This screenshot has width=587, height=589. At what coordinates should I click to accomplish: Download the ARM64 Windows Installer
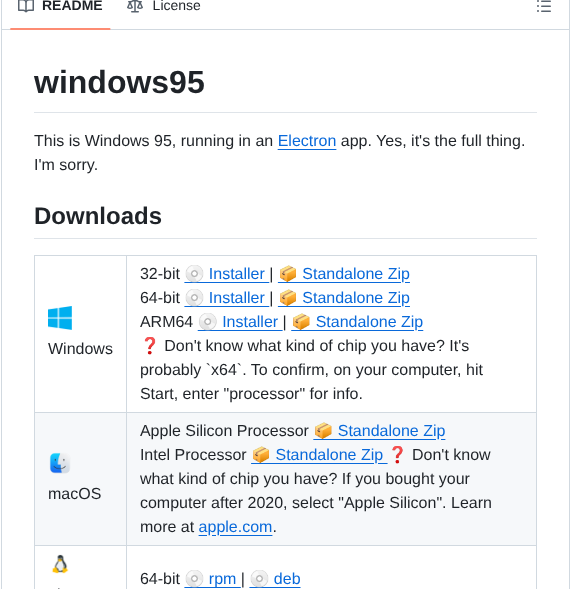click(240, 322)
